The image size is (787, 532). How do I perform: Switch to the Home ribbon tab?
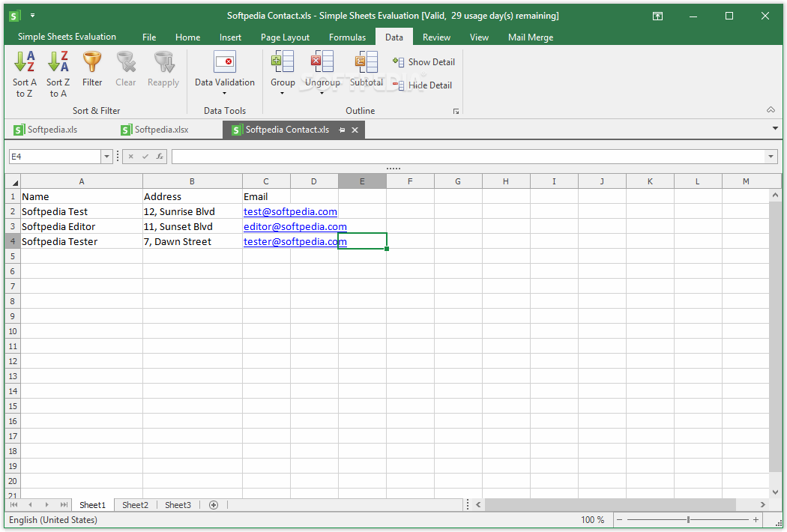point(187,37)
